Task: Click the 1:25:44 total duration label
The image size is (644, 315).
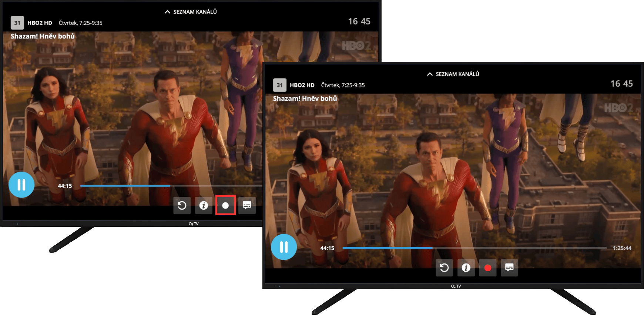Action: click(622, 248)
